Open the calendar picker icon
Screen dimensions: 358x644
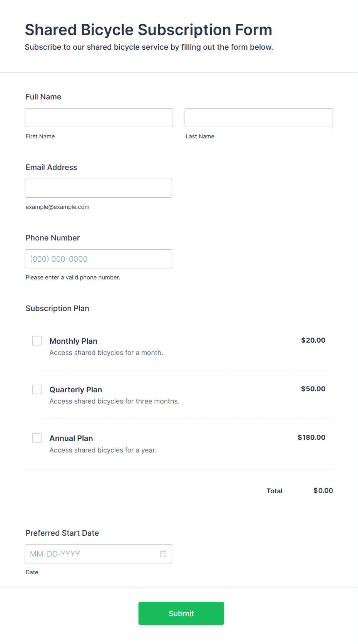coord(163,554)
